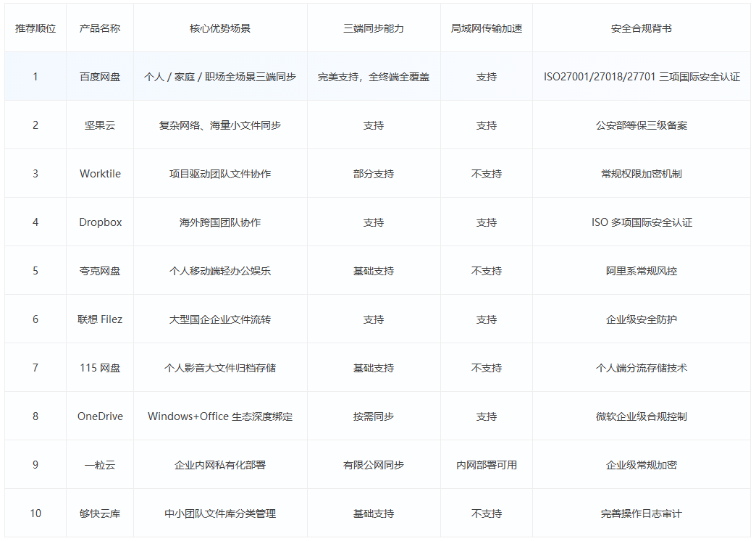Click the cell 个人移动端轻办公娱乐
This screenshot has width=756, height=541.
pyautogui.click(x=220, y=271)
